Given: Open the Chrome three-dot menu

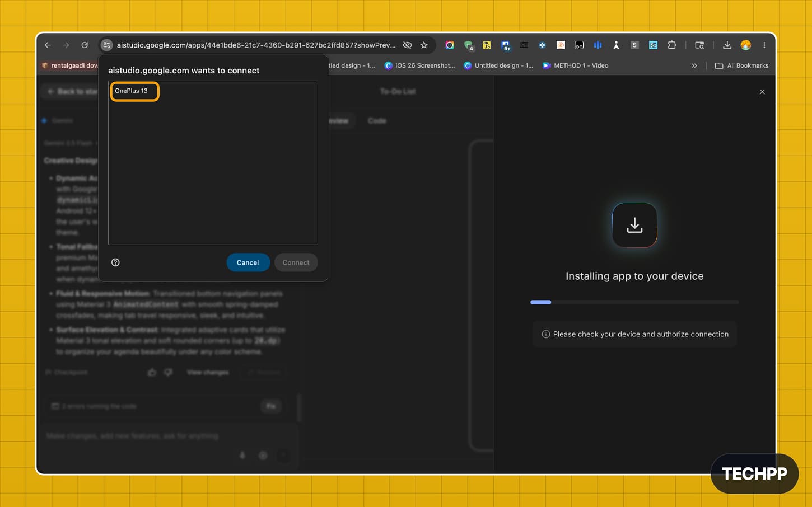Looking at the screenshot, I should [x=764, y=45].
